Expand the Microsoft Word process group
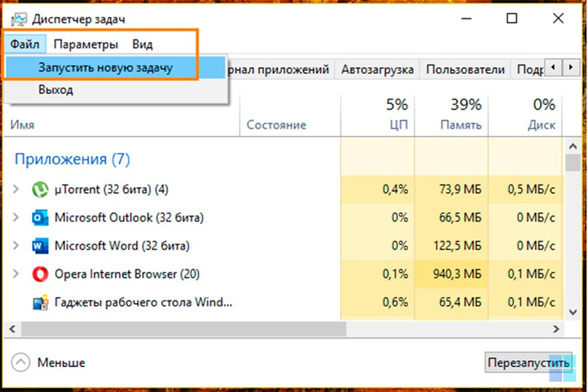The width and height of the screenshot is (588, 392). click(16, 246)
